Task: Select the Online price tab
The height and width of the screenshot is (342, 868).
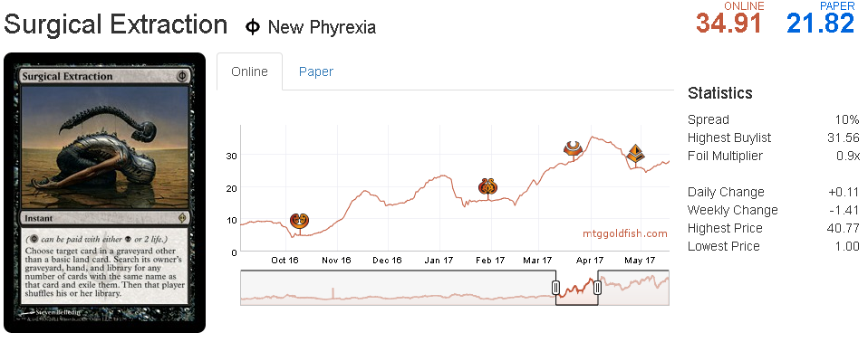Action: (250, 71)
